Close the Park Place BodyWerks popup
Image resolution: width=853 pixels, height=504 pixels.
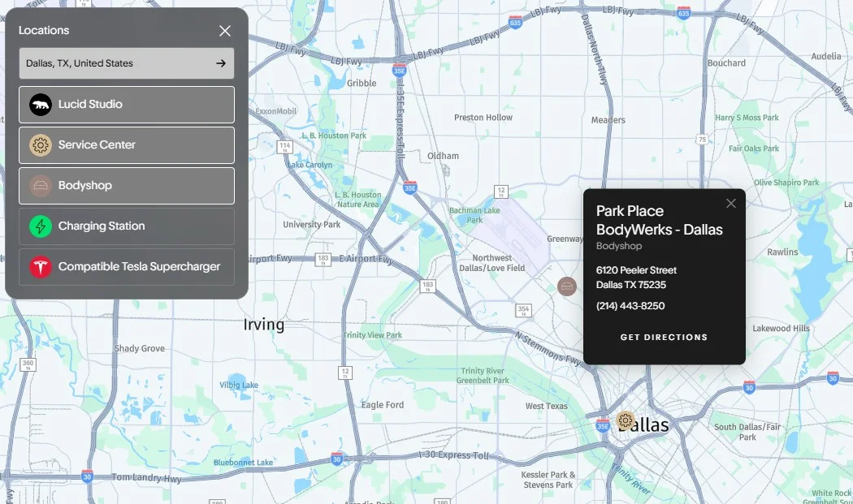click(x=730, y=203)
